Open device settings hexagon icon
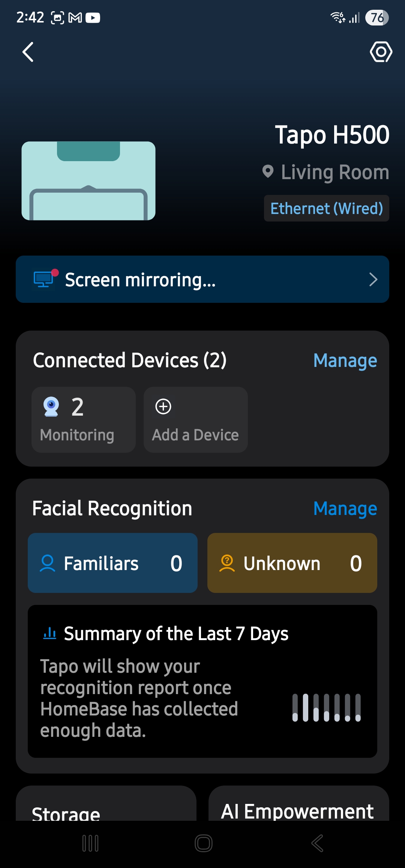Image resolution: width=405 pixels, height=868 pixels. [x=381, y=52]
